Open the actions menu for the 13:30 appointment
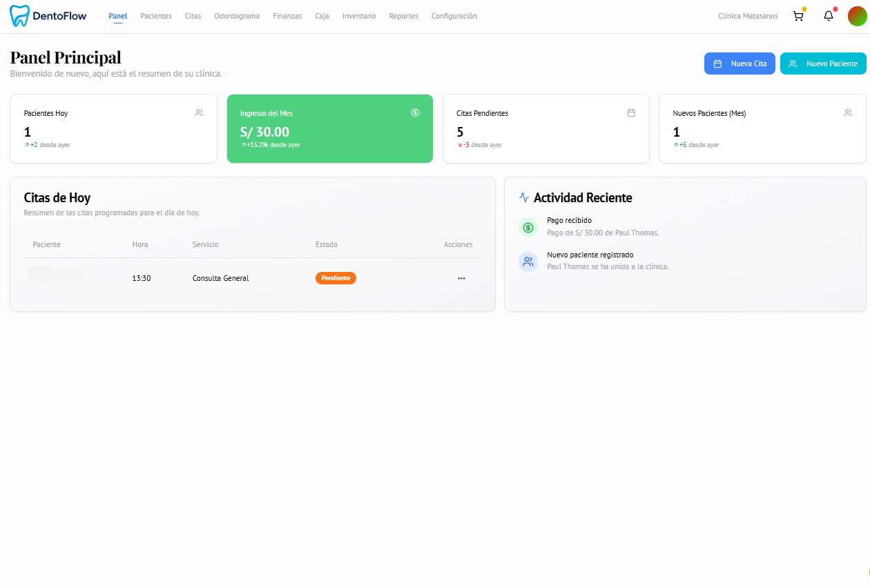This screenshot has width=870, height=588. point(461,277)
